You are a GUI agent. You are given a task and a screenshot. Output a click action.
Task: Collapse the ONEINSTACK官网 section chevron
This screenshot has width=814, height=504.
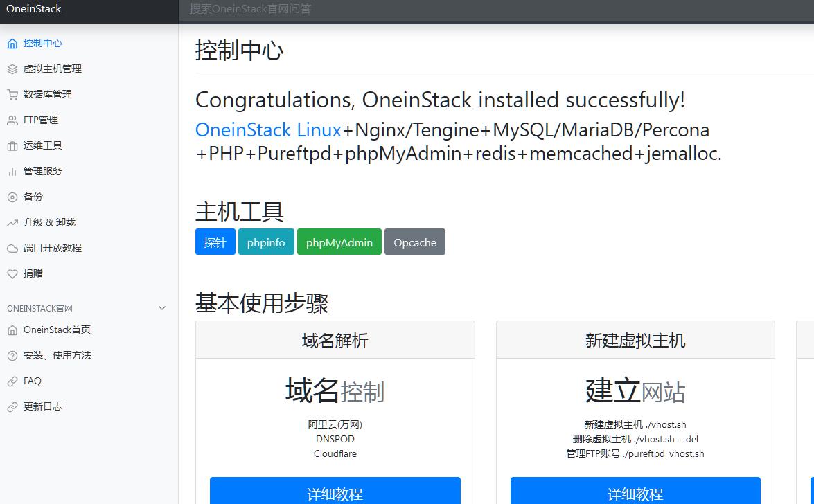[162, 308]
